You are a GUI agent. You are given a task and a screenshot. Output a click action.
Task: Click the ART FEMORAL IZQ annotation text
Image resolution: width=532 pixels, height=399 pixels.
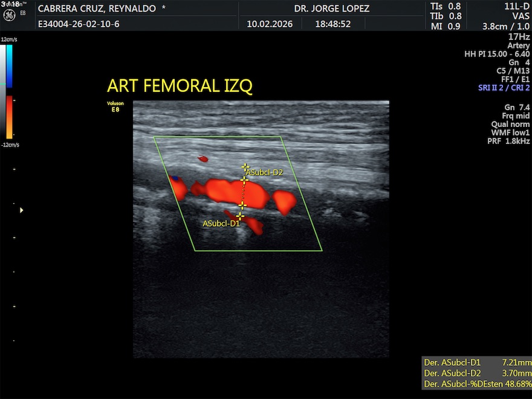(x=180, y=86)
